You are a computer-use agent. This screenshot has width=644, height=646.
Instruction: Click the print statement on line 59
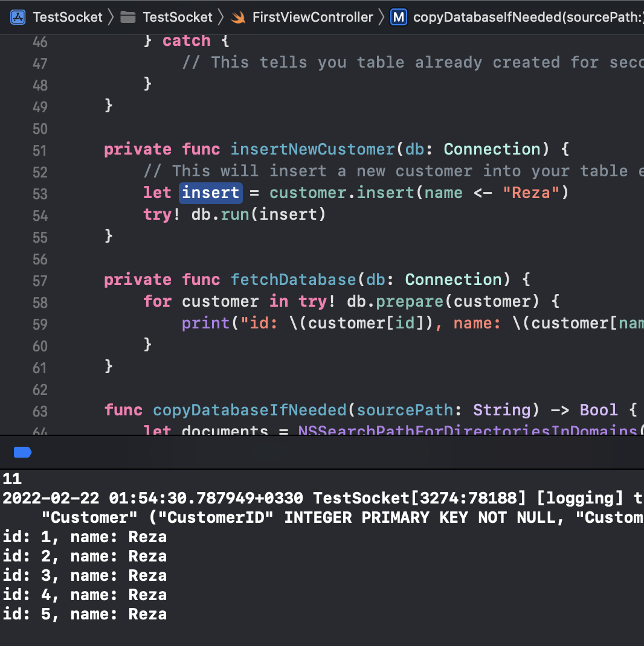413,324
